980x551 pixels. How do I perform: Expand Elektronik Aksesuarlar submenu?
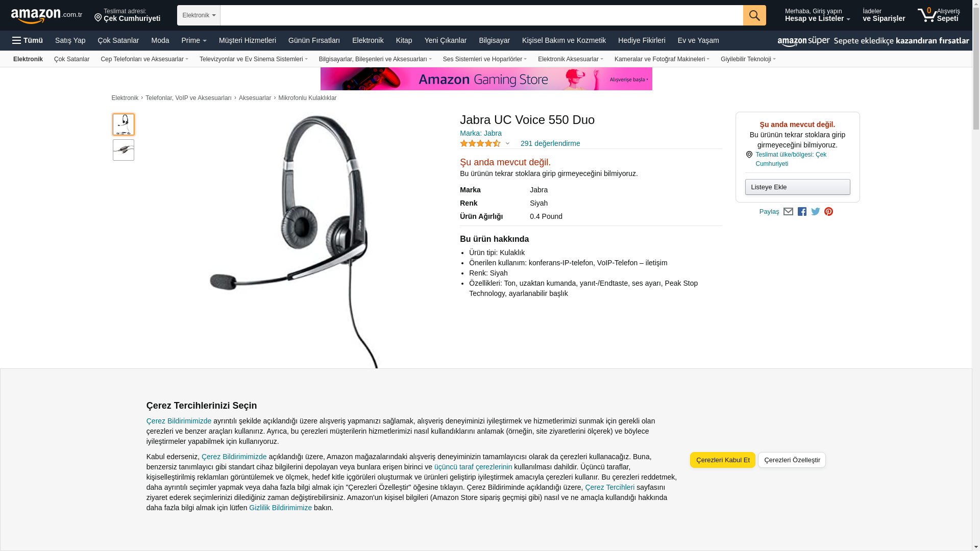pyautogui.click(x=570, y=59)
